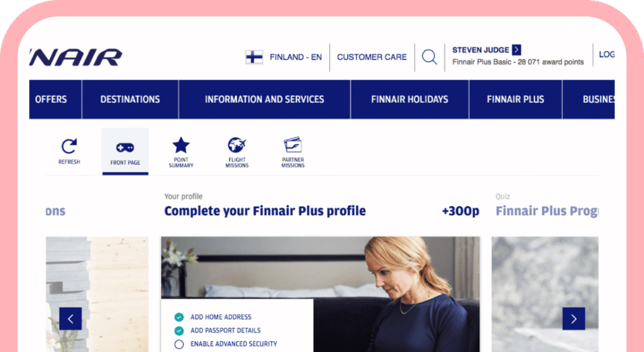The image size is (644, 352).
Task: Click the Finland flag icon
Action: [x=254, y=57]
